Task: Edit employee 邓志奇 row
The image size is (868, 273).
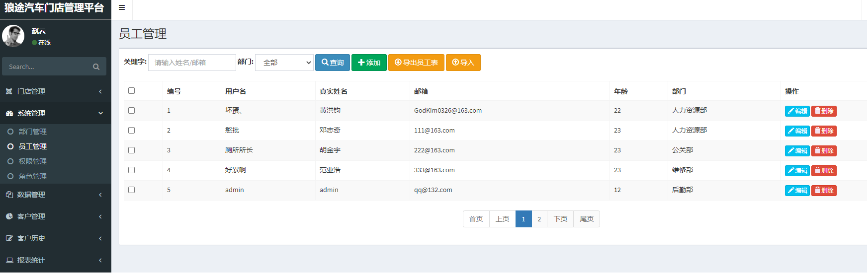Action: click(797, 131)
